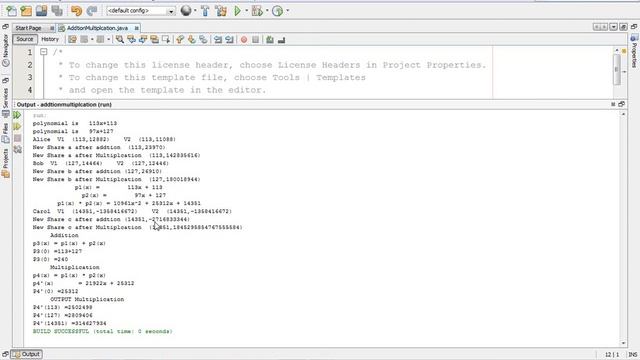This screenshot has width=640, height=360.
Task: Switch to the Source view
Action: point(24,39)
